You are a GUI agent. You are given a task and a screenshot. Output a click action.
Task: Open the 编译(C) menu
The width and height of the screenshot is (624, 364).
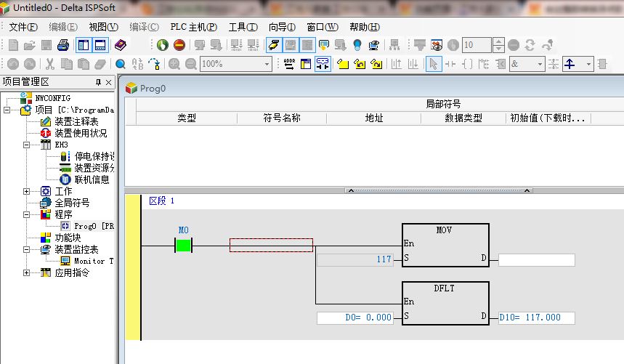(x=144, y=27)
